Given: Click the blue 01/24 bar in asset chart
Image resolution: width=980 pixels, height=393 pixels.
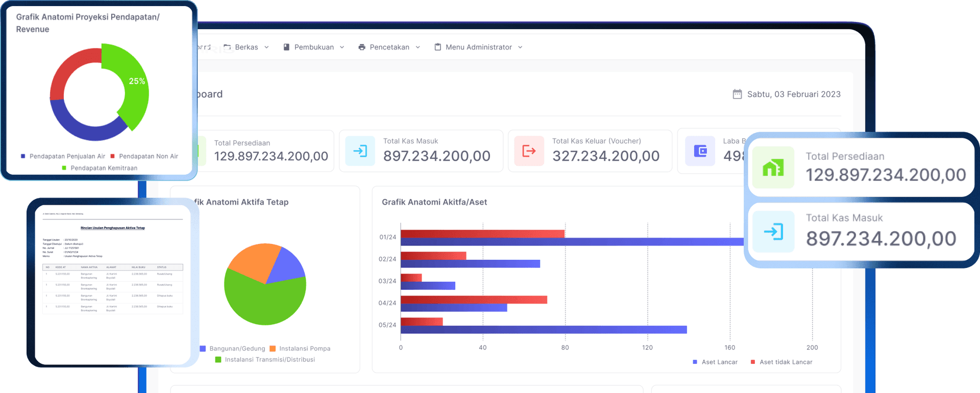Looking at the screenshot, I should pyautogui.click(x=572, y=242).
